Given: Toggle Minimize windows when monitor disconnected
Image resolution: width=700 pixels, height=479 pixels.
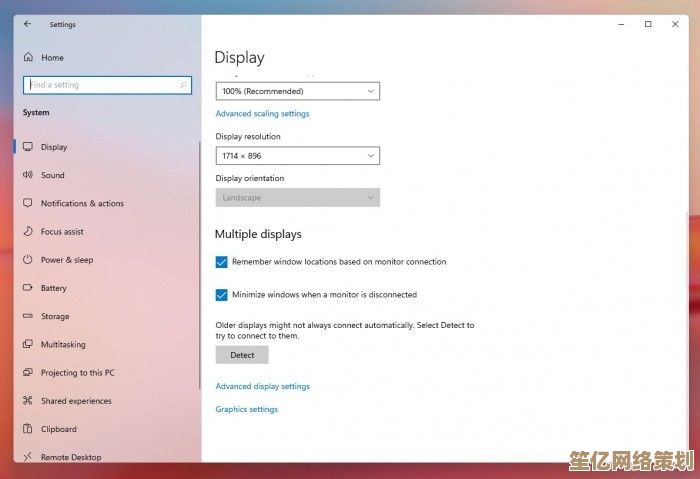Looking at the screenshot, I should coord(222,295).
